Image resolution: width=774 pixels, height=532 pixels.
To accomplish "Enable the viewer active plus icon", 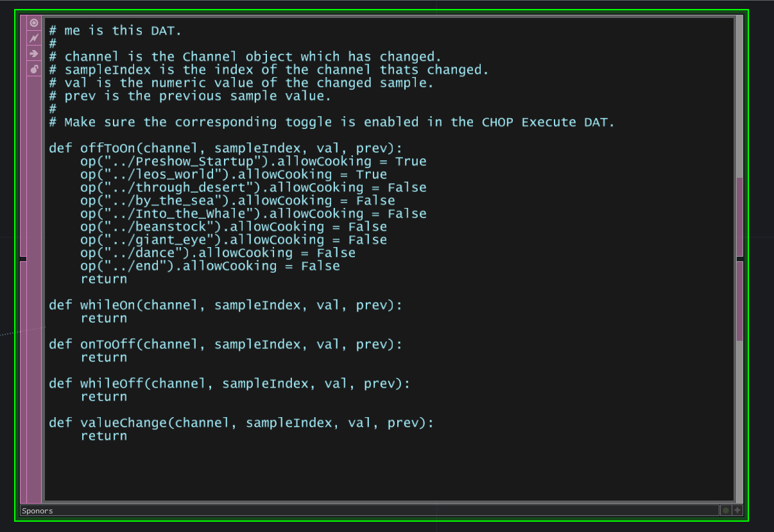I will pyautogui.click(x=737, y=511).
